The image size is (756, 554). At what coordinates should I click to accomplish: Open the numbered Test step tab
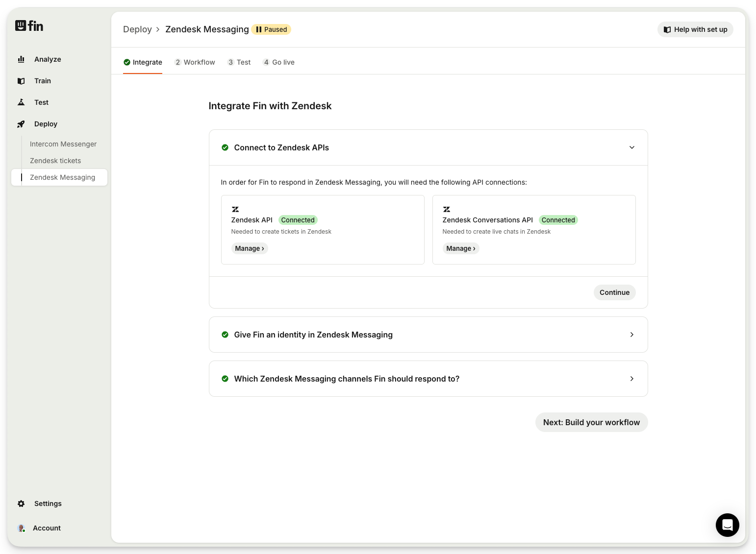point(239,62)
